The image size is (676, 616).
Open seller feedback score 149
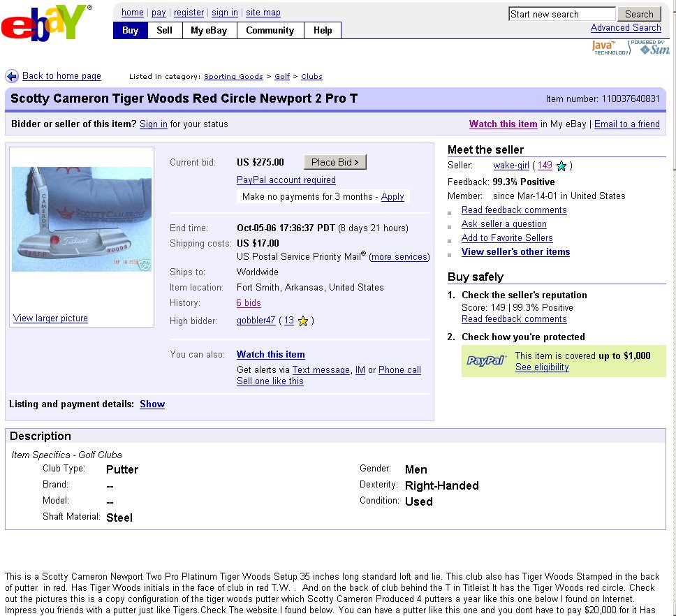pos(545,165)
